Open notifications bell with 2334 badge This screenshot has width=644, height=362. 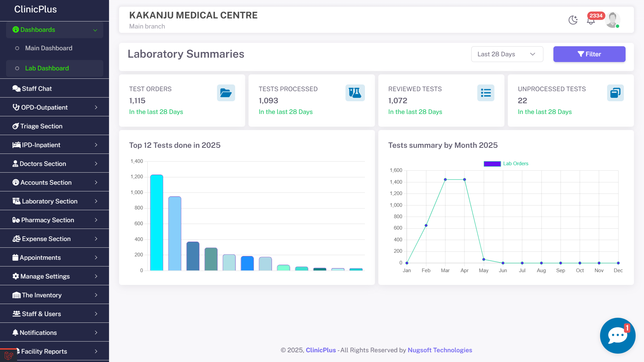click(x=591, y=21)
